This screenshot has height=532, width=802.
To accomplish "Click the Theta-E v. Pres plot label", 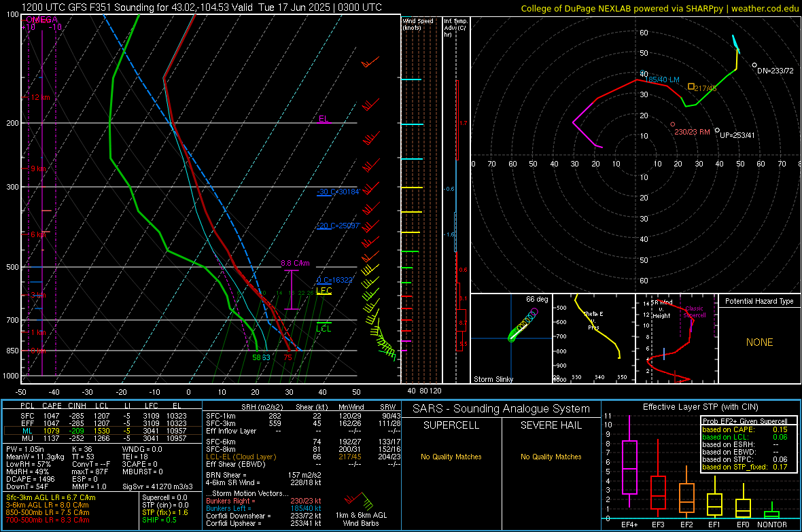I will [x=593, y=321].
